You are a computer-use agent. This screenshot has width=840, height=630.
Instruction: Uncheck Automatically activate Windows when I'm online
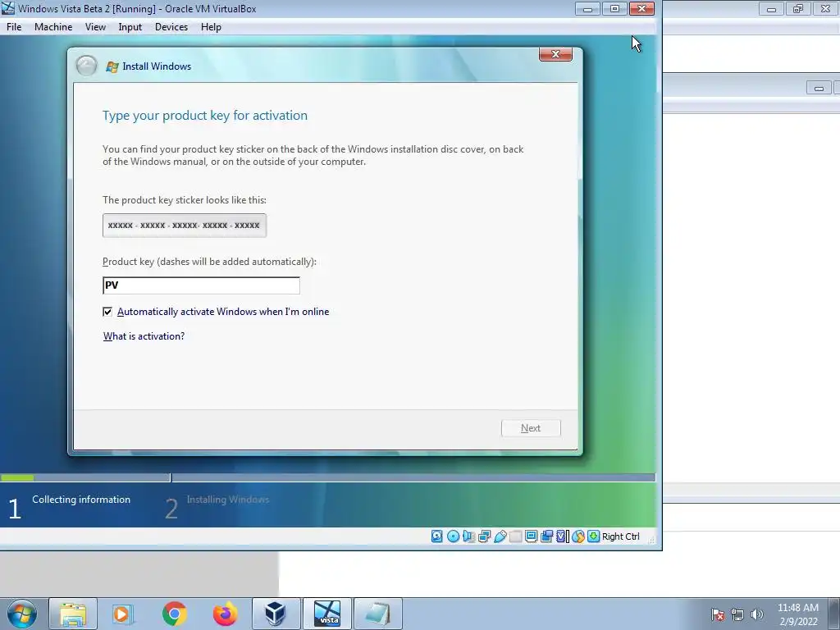(x=107, y=312)
